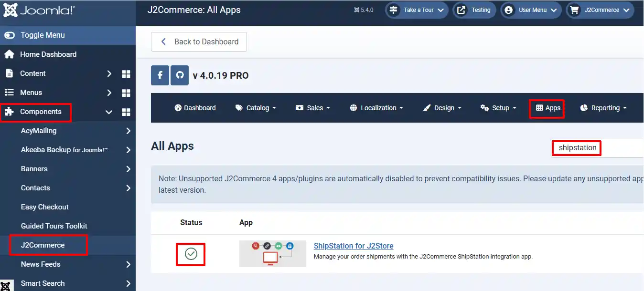Viewport: 644px width, 291px height.
Task: Open Menus dashboard grid icon
Action: 126,93
